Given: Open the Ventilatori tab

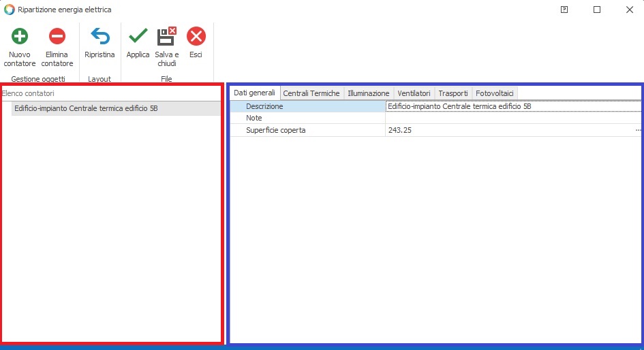Looking at the screenshot, I should (414, 93).
